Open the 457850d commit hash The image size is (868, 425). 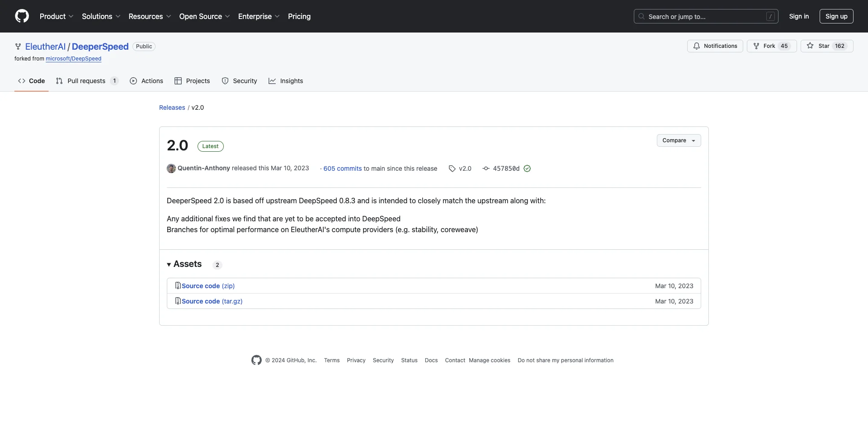tap(506, 168)
